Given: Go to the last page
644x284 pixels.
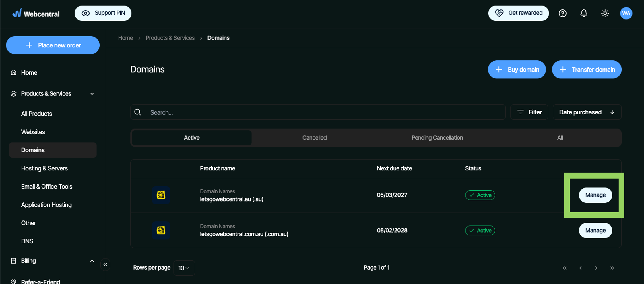Looking at the screenshot, I should pyautogui.click(x=612, y=268).
